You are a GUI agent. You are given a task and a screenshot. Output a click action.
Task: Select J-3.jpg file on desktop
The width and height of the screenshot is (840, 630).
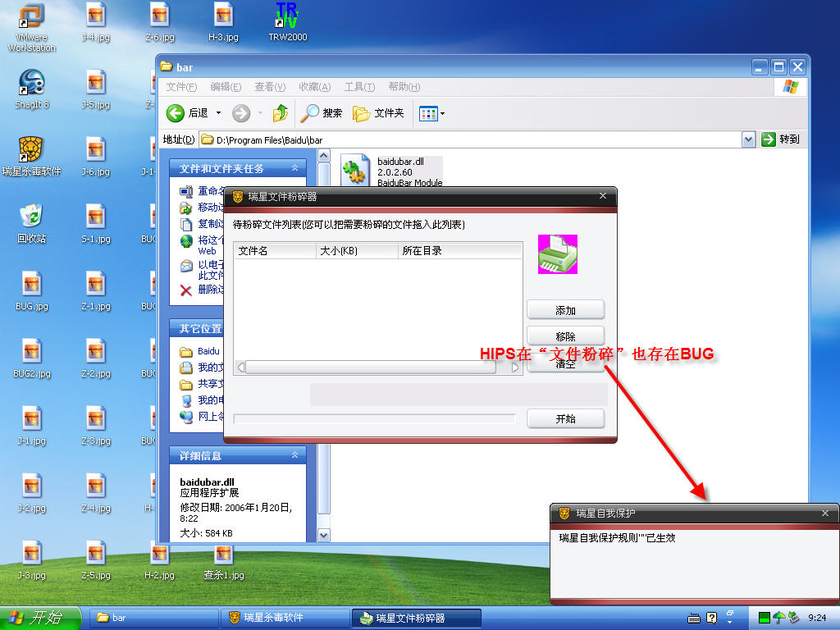32,561
